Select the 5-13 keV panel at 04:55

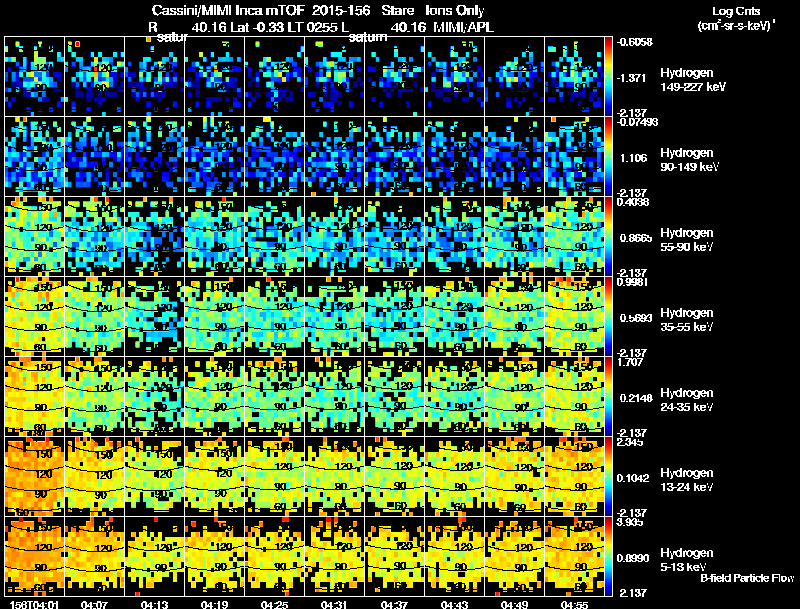(x=574, y=556)
